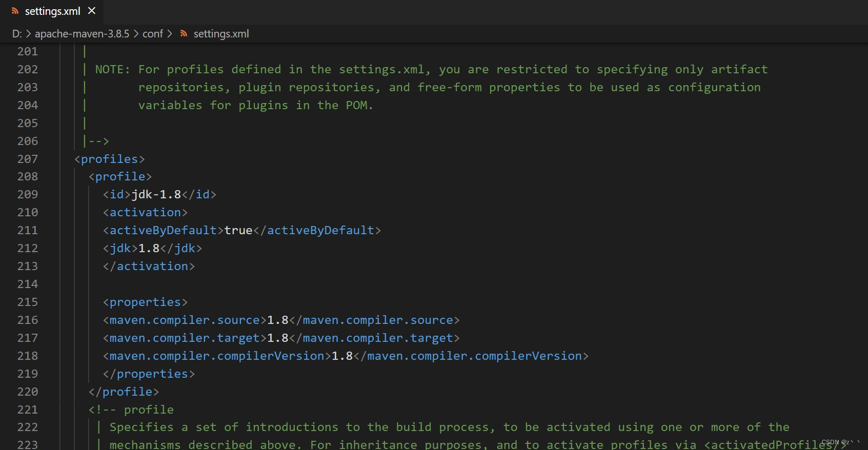
Task: Click the closing properties tag
Action: click(149, 374)
